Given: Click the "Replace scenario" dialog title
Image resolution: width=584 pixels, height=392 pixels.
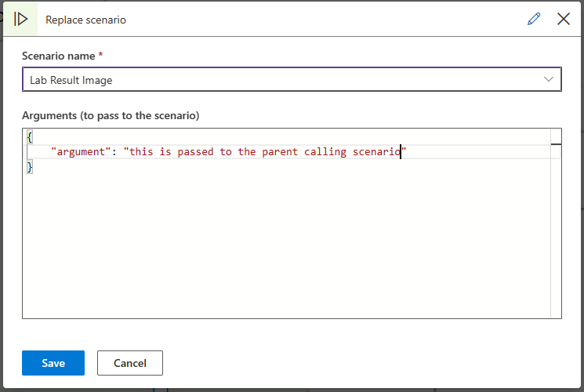Looking at the screenshot, I should point(86,20).
